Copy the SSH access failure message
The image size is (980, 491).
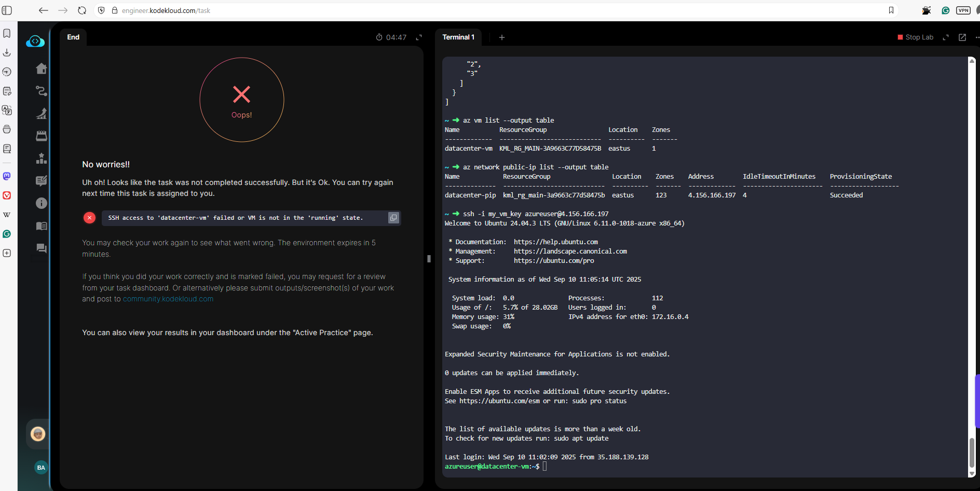(x=393, y=218)
